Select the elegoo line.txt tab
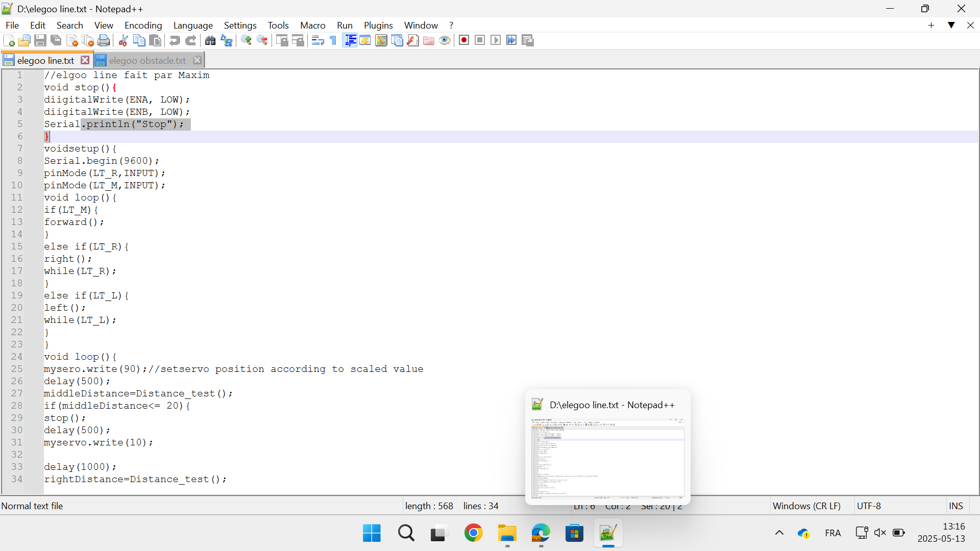Screen dimensions: 980x551 coord(45,60)
